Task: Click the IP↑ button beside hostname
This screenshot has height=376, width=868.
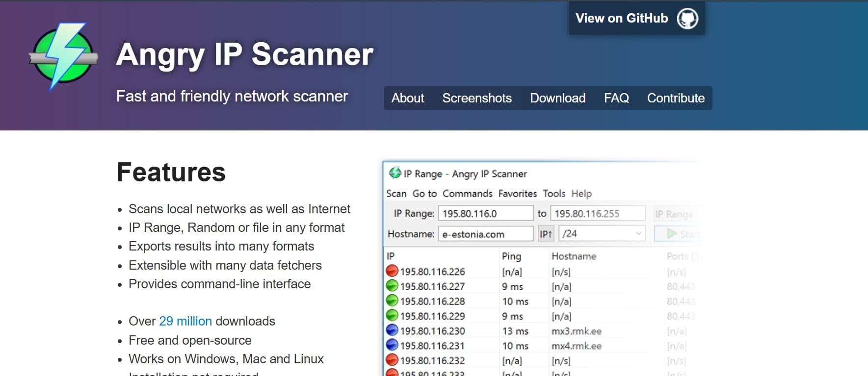Action: [546, 234]
